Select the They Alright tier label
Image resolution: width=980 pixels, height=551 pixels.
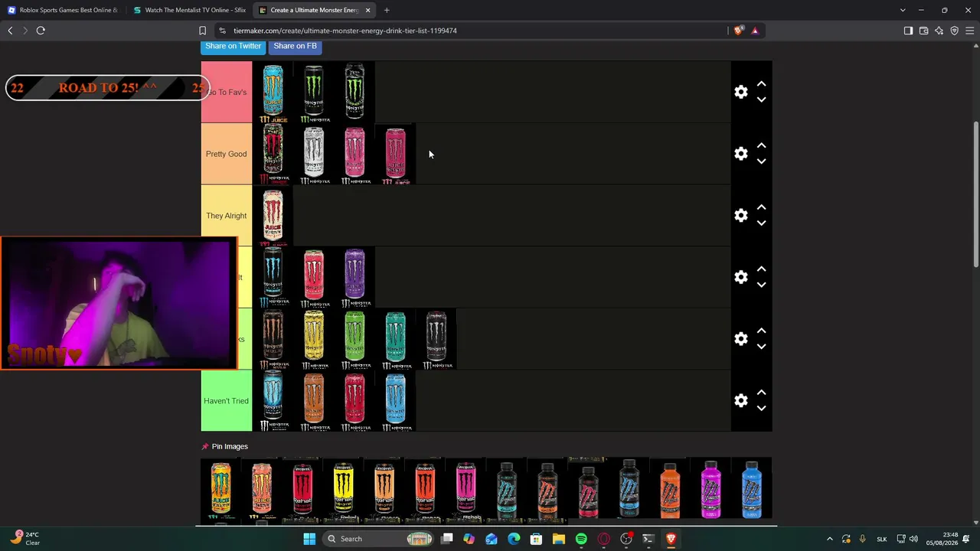click(x=226, y=216)
